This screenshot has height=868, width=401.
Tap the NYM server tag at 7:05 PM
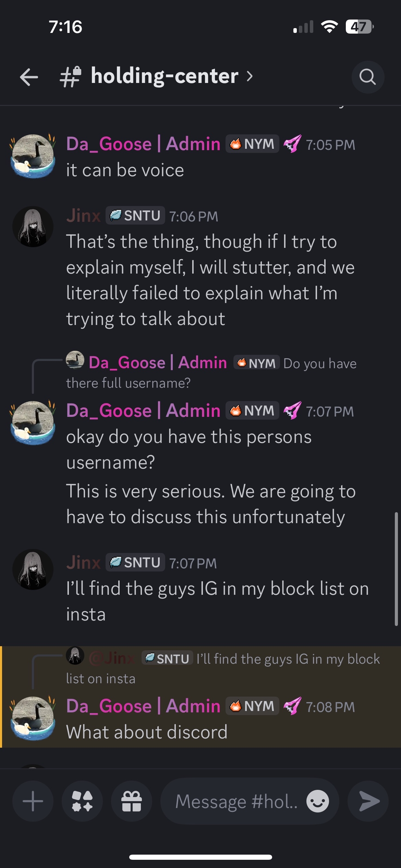pyautogui.click(x=252, y=144)
